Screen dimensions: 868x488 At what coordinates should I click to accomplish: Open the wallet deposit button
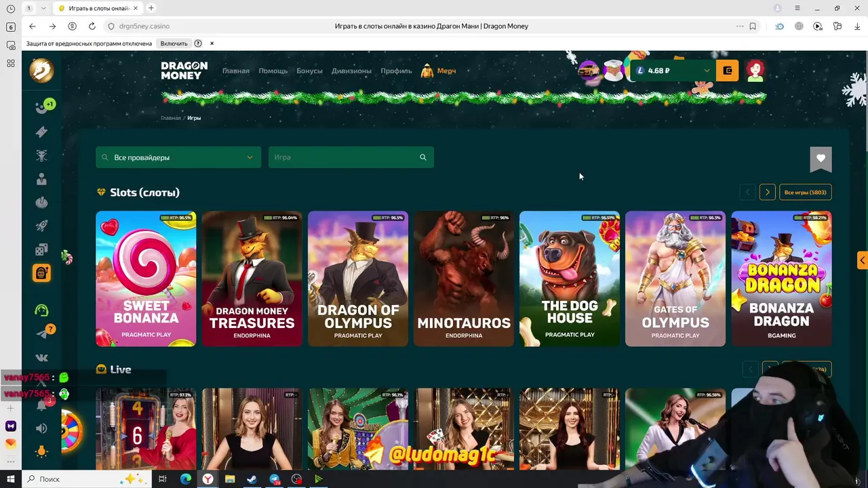[x=728, y=70]
